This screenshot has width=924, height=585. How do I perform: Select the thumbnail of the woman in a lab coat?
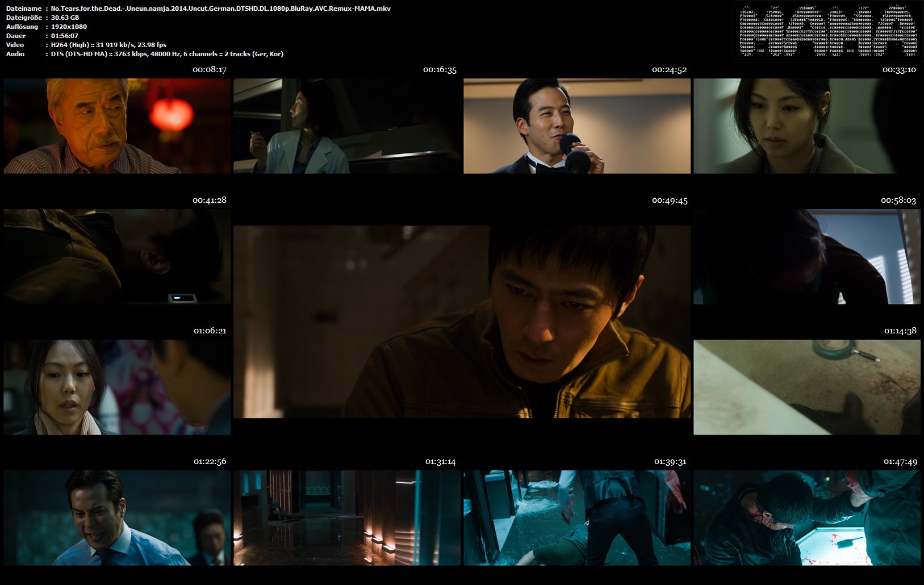pos(347,126)
